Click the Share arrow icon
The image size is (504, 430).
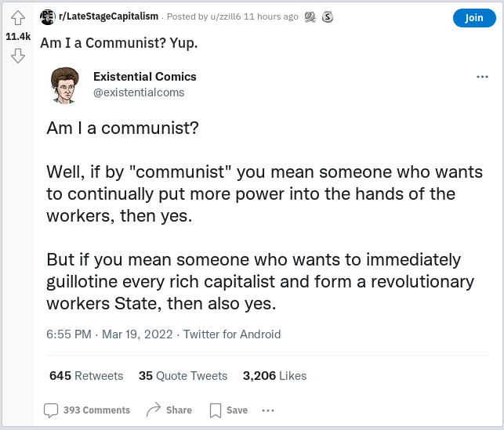tap(154, 410)
